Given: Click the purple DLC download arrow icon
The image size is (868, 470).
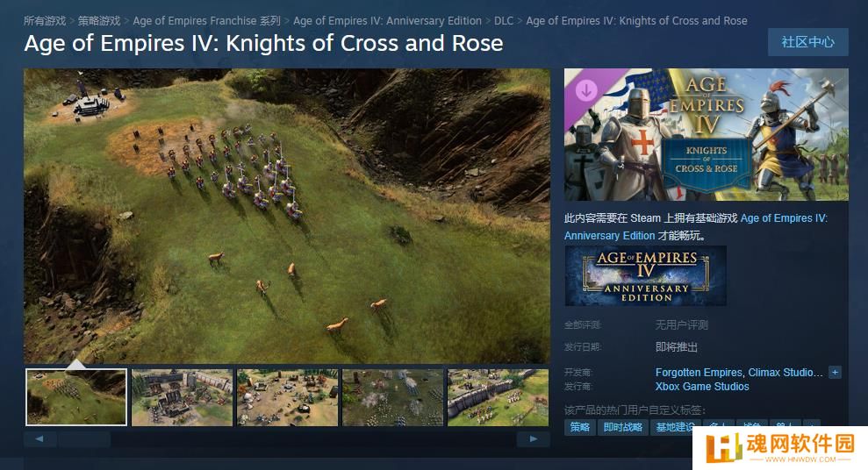Looking at the screenshot, I should click(x=586, y=89).
